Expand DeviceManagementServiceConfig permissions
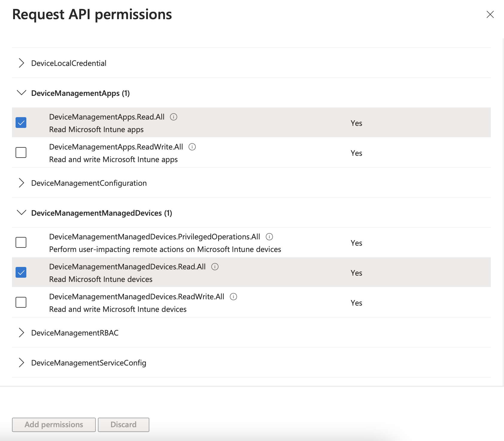504x441 pixels. (x=22, y=363)
